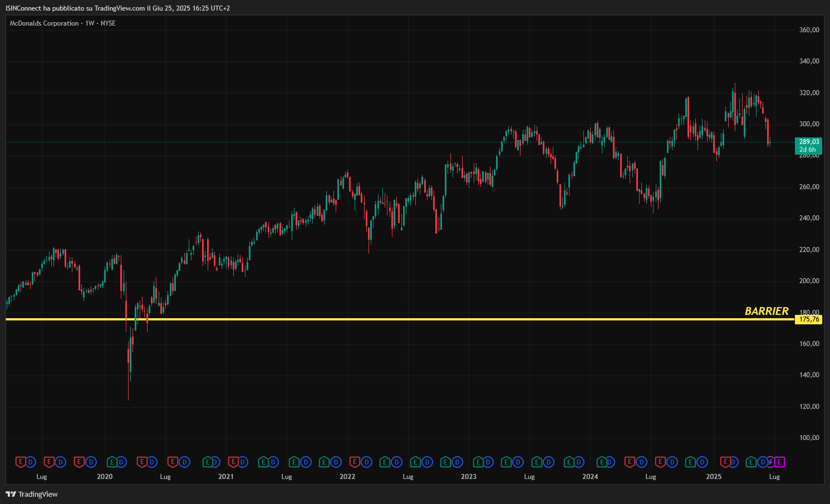Click the magenta upcoming earnings E icon
Image resolution: width=830 pixels, height=504 pixels.
(780, 462)
